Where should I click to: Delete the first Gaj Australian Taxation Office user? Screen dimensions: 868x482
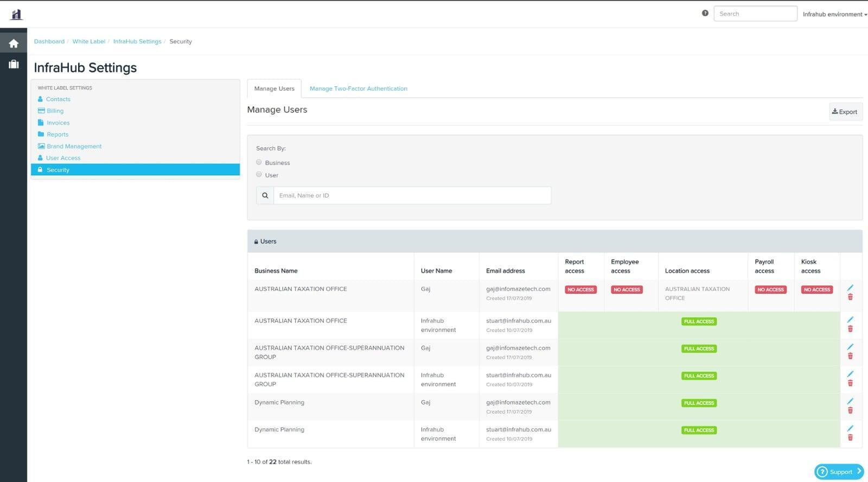pos(850,297)
